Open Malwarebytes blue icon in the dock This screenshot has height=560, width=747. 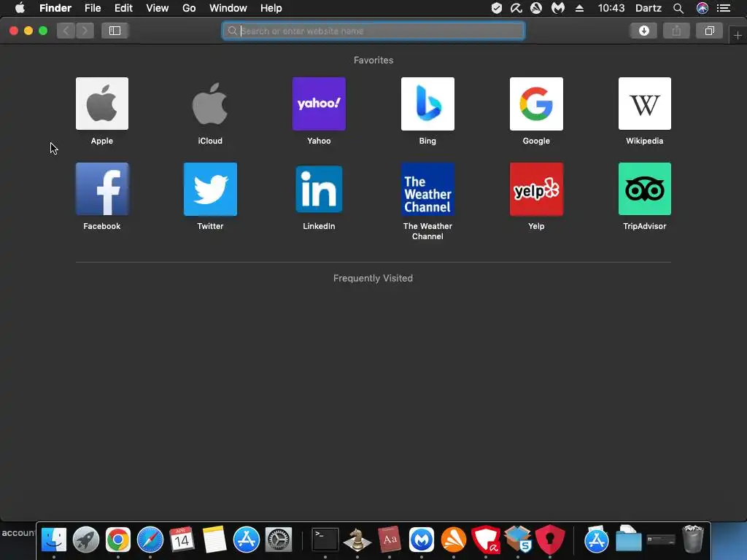click(422, 540)
